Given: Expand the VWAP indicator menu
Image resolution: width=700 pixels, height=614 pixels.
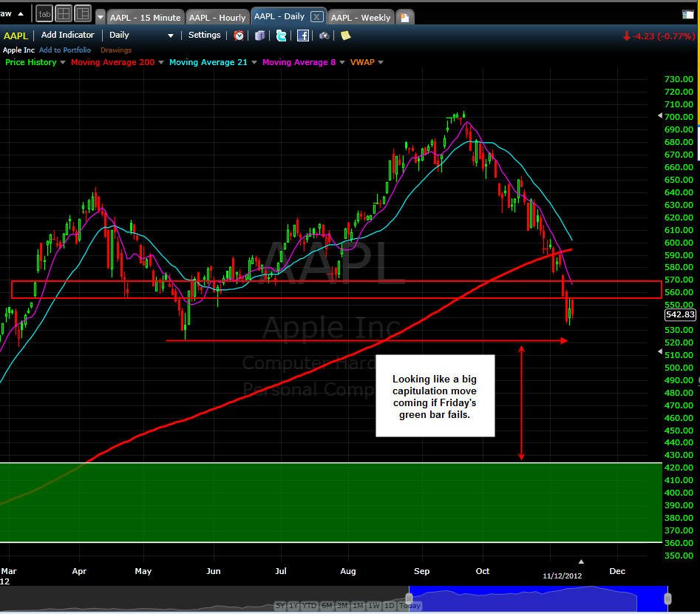Looking at the screenshot, I should coord(381,63).
